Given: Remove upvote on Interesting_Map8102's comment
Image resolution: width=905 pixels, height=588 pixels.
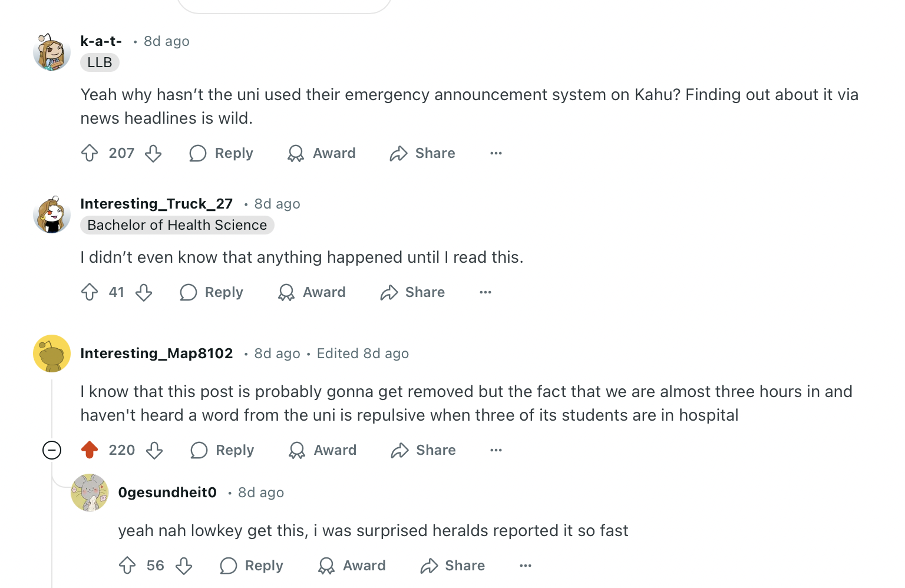Looking at the screenshot, I should [90, 450].
